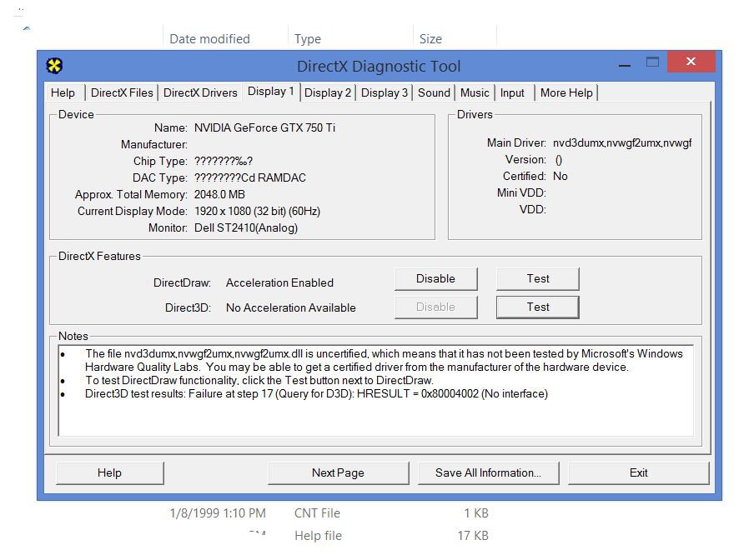Select No Acceleration Available text
This screenshot has height=560, width=754.
pyautogui.click(x=291, y=307)
